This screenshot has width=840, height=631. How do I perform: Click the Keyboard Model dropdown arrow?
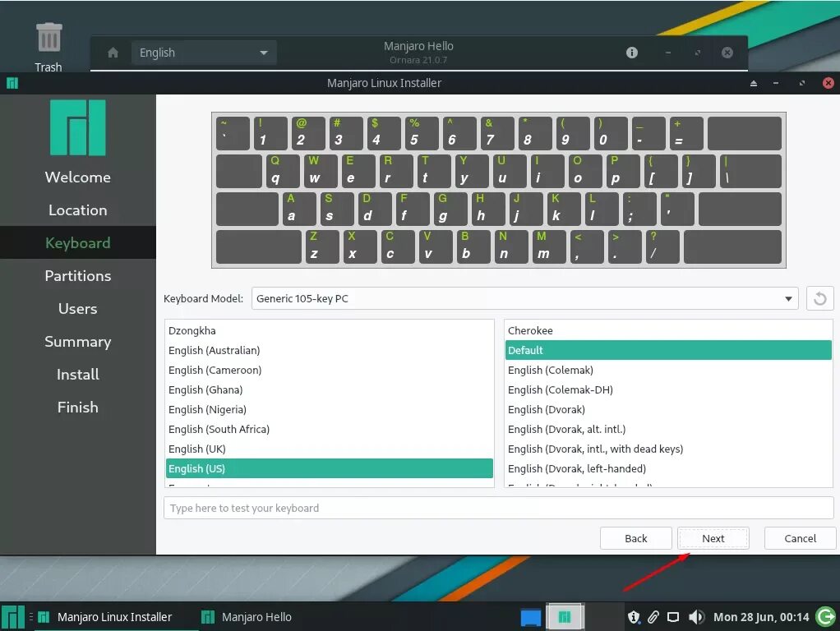click(x=788, y=299)
